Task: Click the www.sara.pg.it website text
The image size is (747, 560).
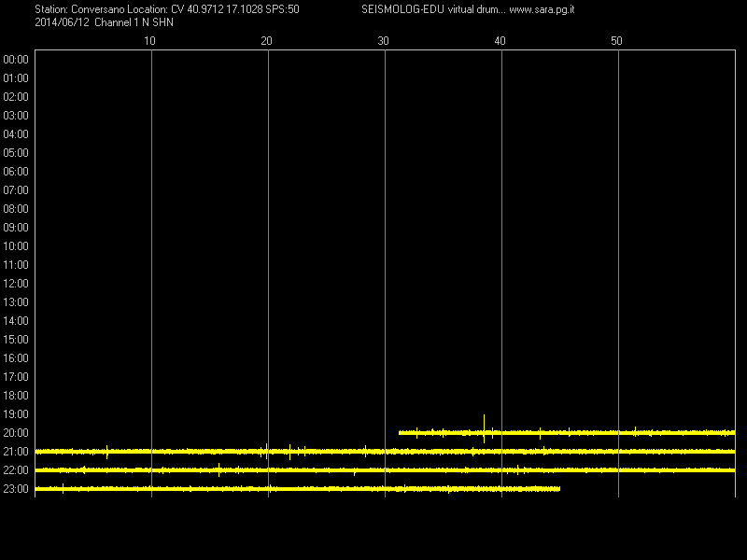Action: 542,9
